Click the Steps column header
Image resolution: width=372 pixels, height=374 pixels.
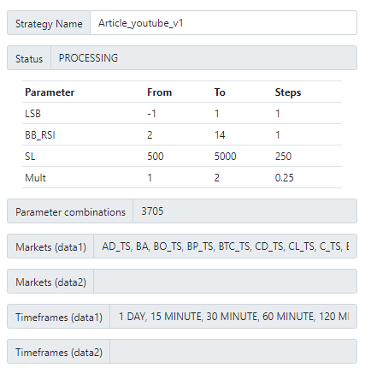point(288,92)
